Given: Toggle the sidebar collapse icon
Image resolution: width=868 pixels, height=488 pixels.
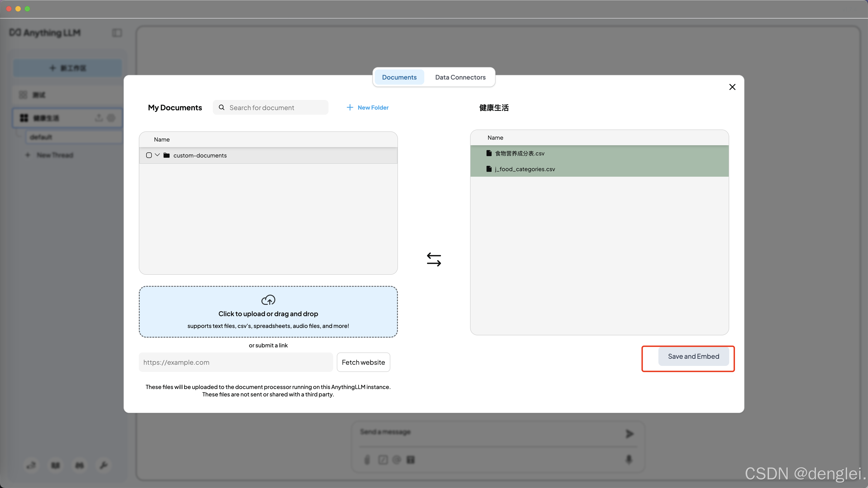Looking at the screenshot, I should coord(117,33).
